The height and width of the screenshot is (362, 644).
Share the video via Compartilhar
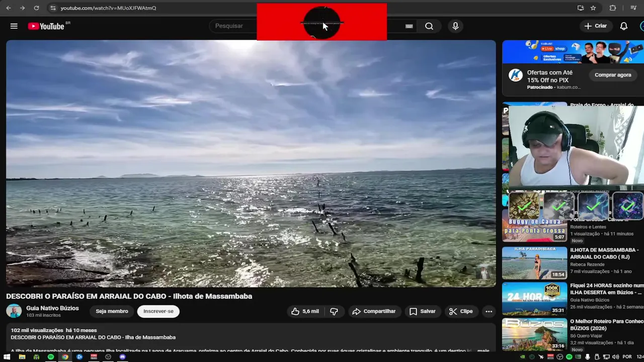click(x=374, y=311)
